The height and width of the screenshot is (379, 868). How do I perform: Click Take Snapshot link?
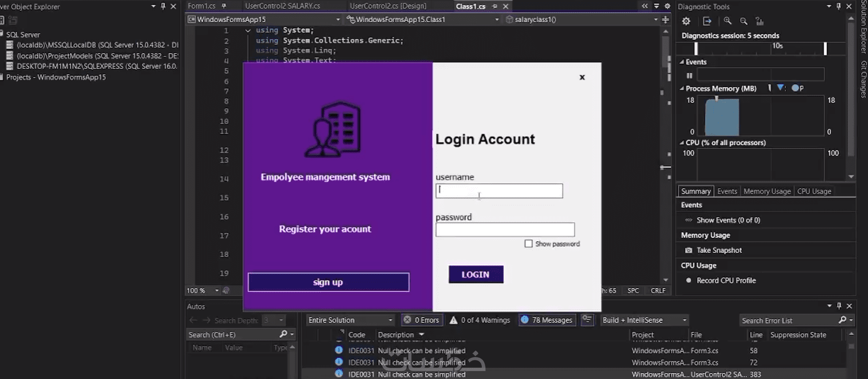pyautogui.click(x=719, y=250)
